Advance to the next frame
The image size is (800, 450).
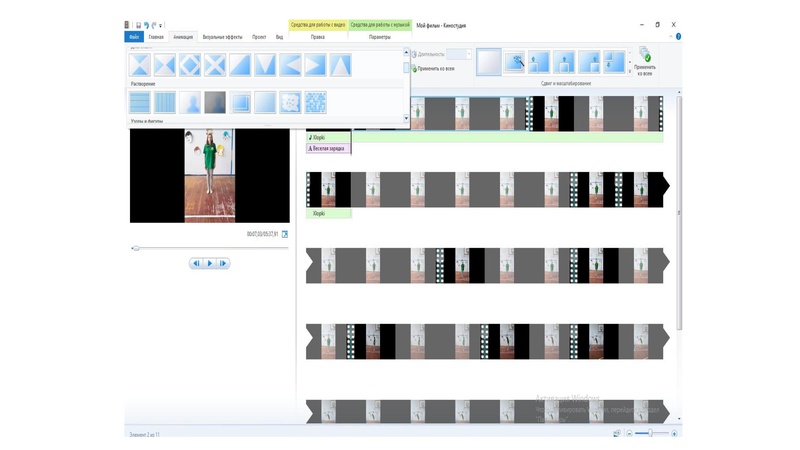pyautogui.click(x=223, y=263)
